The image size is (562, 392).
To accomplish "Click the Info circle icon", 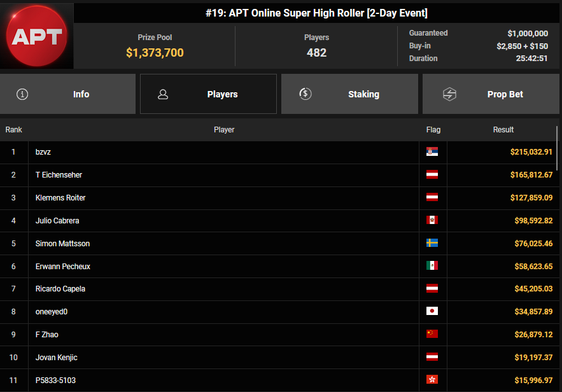I will coord(22,94).
